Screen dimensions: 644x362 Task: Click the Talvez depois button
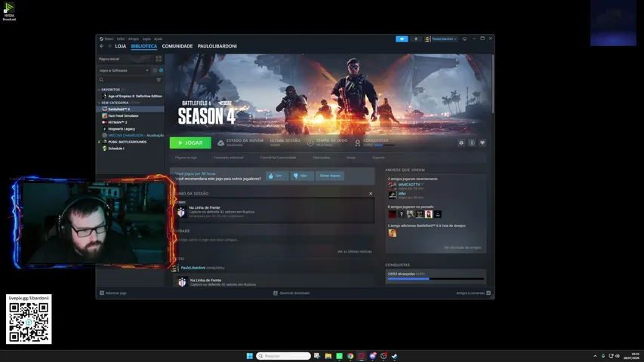coord(330,176)
